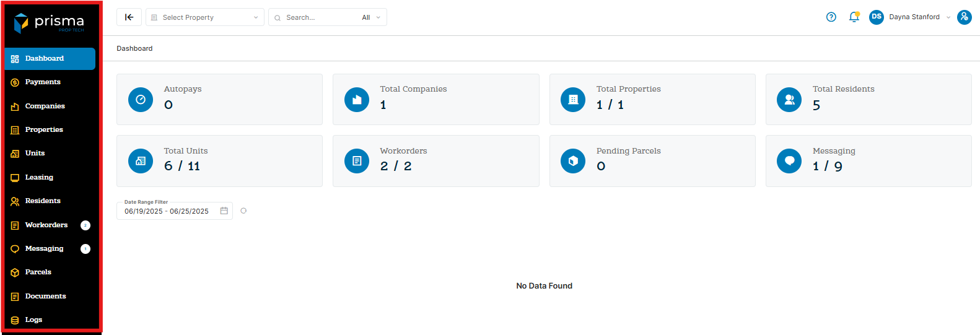Open Leasing from the sidebar
Viewport: 980px width, 335px height.
click(x=39, y=178)
